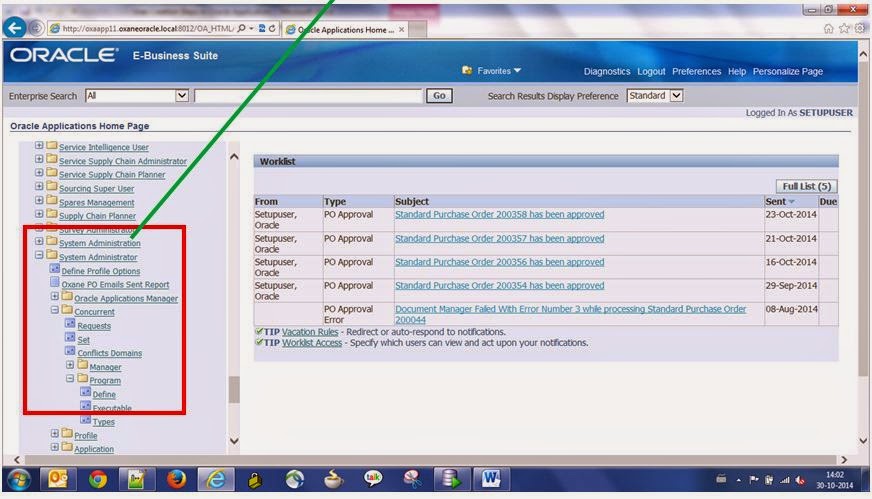Open the browser Home icon
This screenshot has height=499, width=872.
click(x=828, y=28)
